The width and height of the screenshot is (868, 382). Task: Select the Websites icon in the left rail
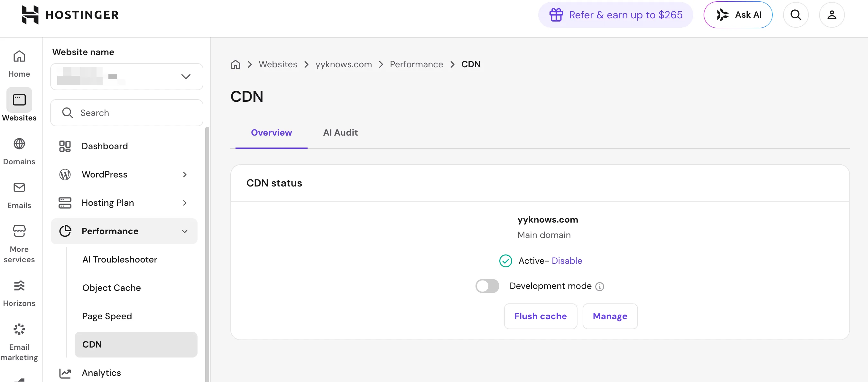coord(19,100)
